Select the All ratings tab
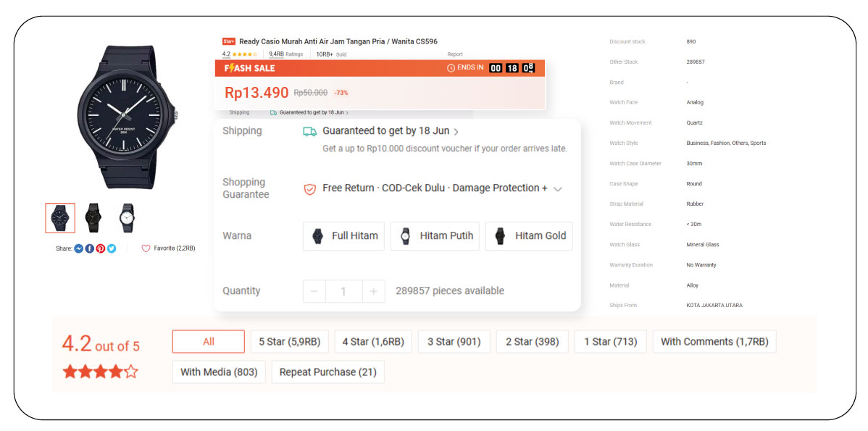 point(208,341)
